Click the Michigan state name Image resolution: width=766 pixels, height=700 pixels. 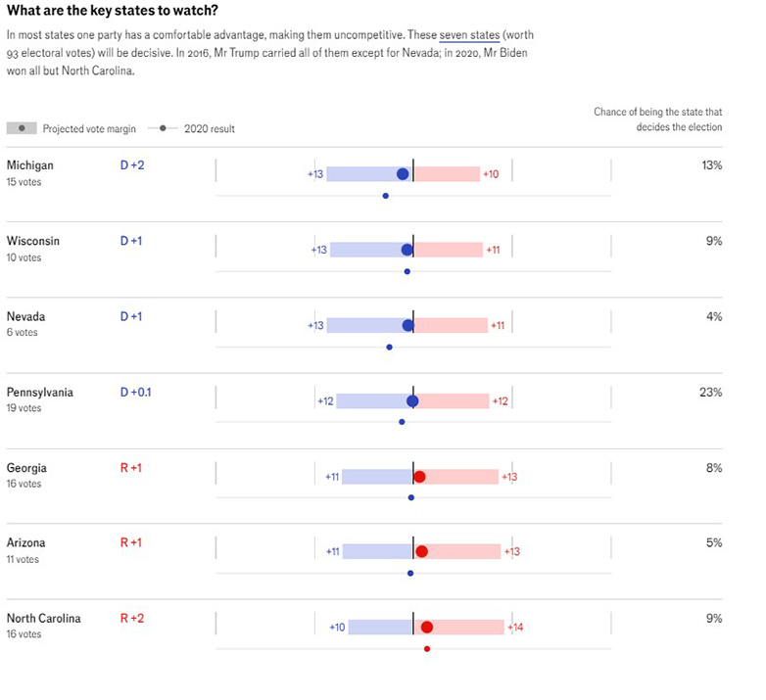click(30, 165)
